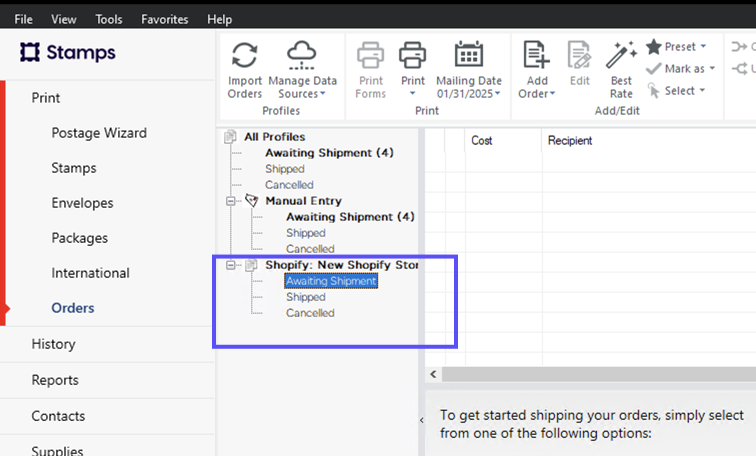
Task: Go to Print in the sidebar
Action: point(46,98)
